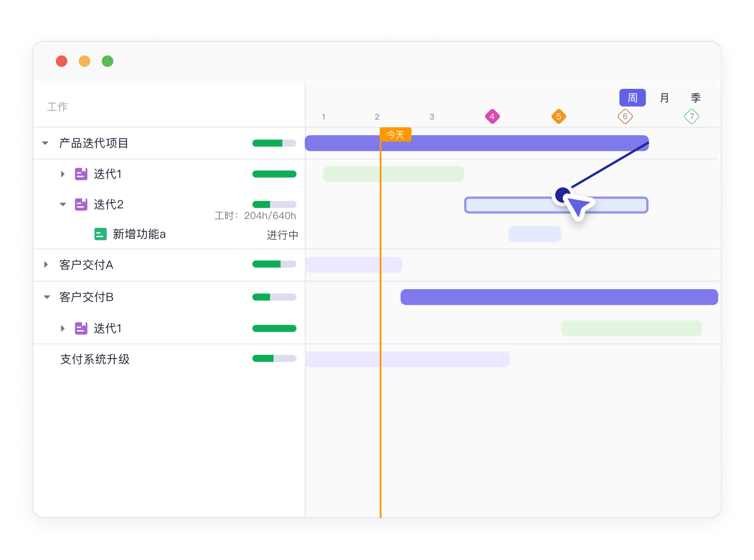Click the 工时：204h/640h text

(255, 216)
